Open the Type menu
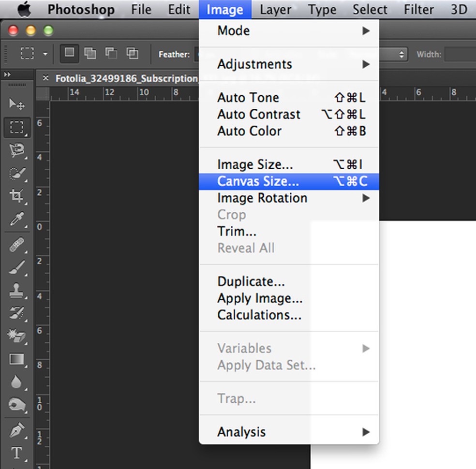Viewport: 476px width, 469px height. point(322,9)
